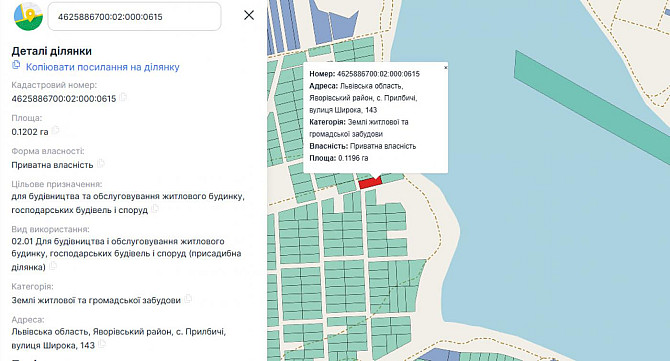Click the popup Власність line
The height and width of the screenshot is (361, 670).
click(x=362, y=146)
